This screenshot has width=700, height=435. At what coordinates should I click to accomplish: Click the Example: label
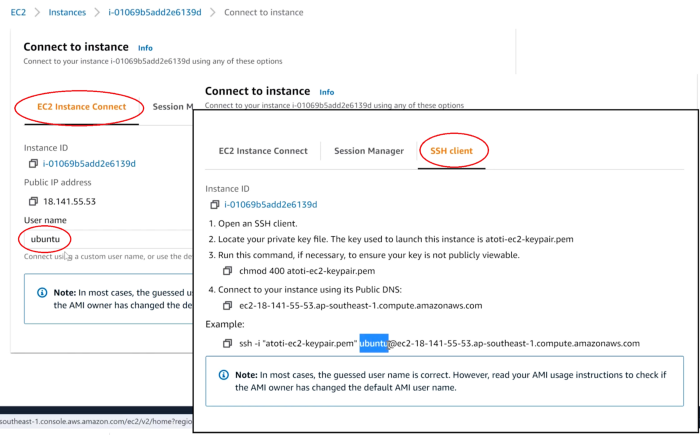click(x=225, y=324)
